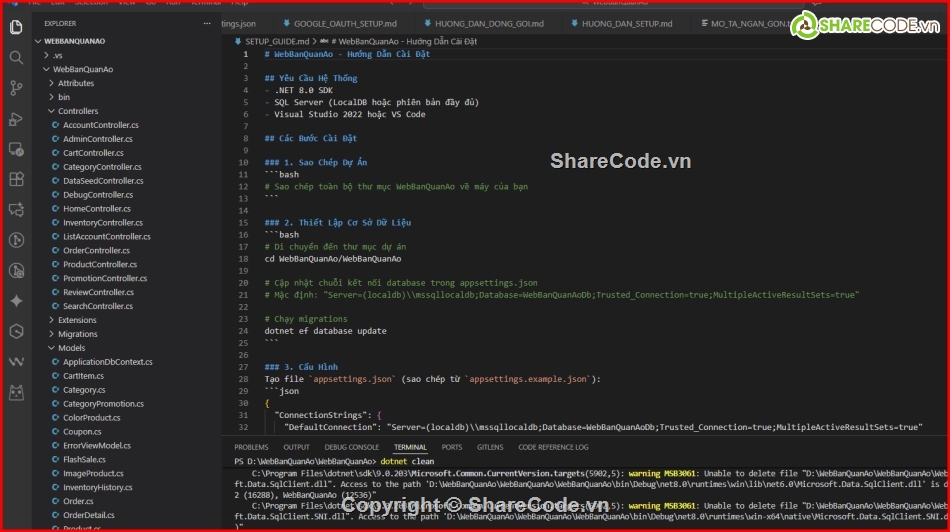This screenshot has width=950, height=532.
Task: Place cursor on 'dotnet ef database update' line
Action: click(x=325, y=331)
